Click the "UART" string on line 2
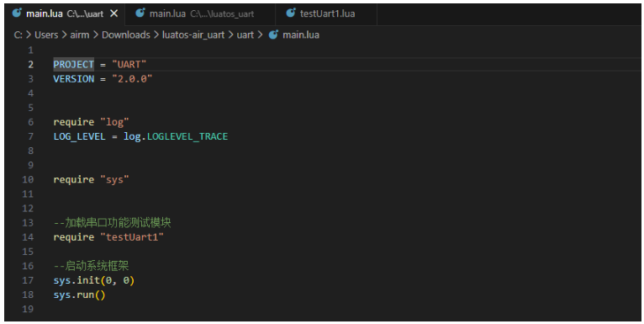 129,65
